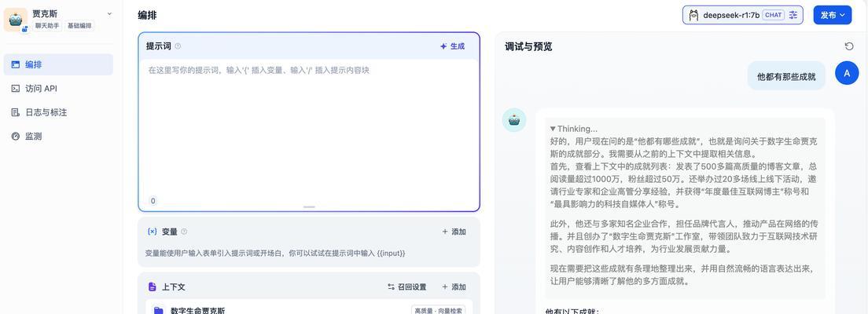Viewport: 868px width, 314px height.
Task: Click the 基础编排 tag
Action: [79, 25]
